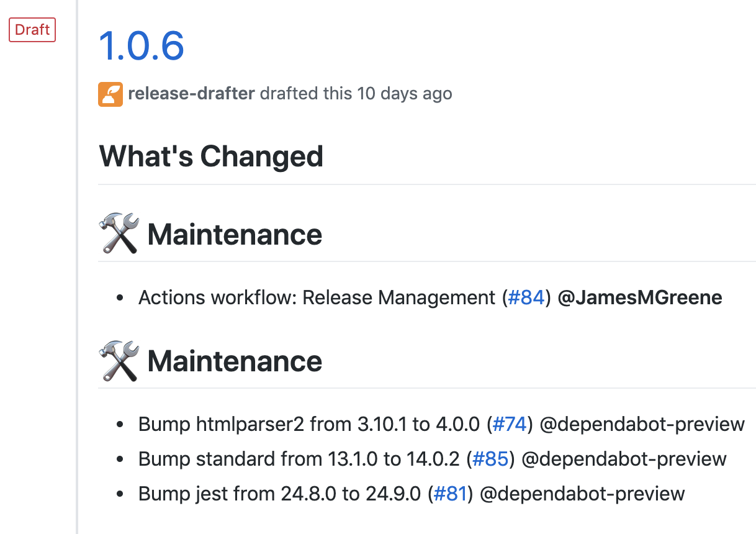The width and height of the screenshot is (756, 534).
Task: Open pull request #85 link
Action: tap(490, 459)
